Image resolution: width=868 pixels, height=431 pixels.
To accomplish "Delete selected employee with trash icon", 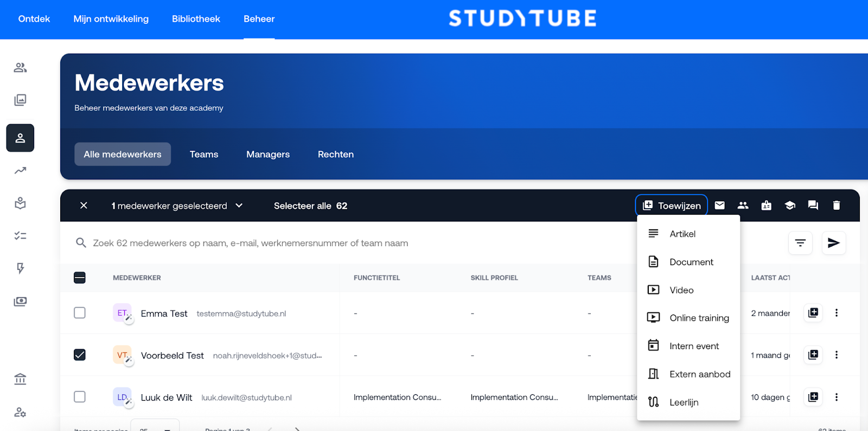I will pyautogui.click(x=837, y=205).
